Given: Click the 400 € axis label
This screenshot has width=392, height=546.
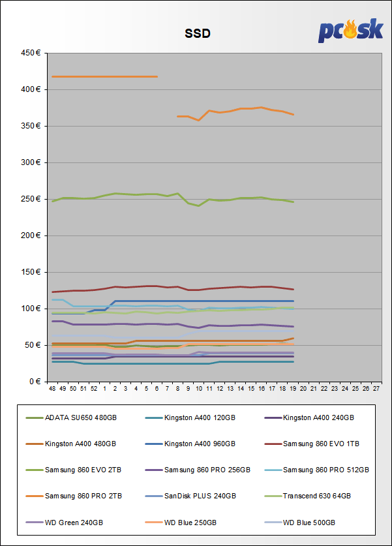Looking at the screenshot, I should coord(31,89).
